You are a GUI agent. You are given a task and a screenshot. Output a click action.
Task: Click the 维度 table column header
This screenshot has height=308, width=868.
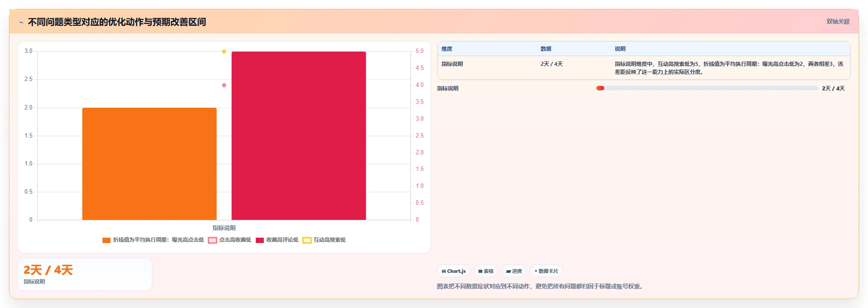coord(447,49)
